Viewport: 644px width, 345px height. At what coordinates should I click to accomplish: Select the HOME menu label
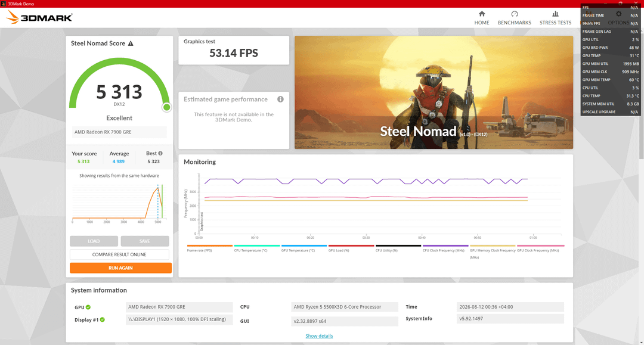482,23
